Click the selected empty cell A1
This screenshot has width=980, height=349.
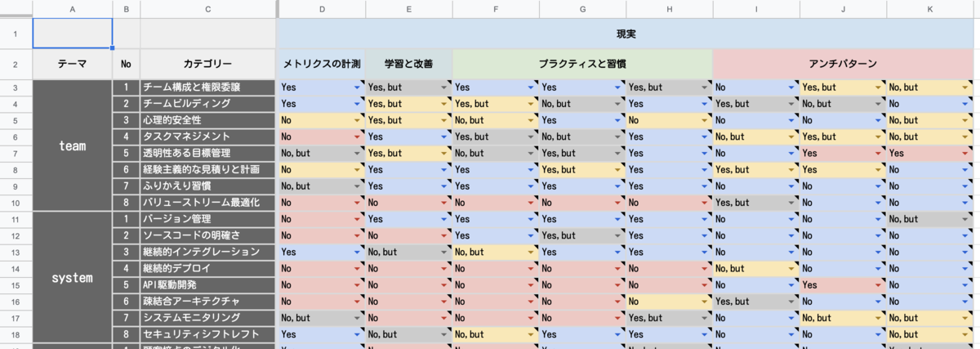coord(73,34)
